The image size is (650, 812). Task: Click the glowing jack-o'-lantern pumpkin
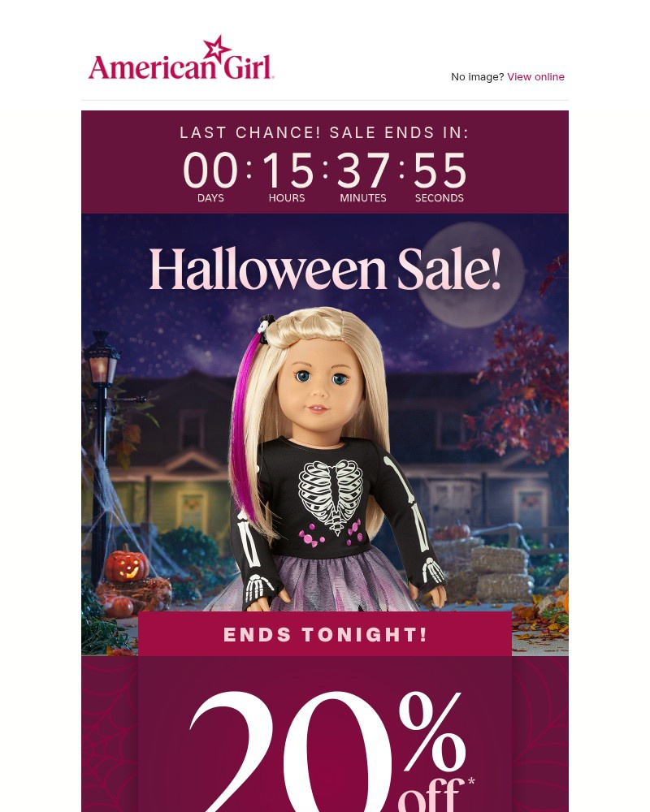point(127,564)
